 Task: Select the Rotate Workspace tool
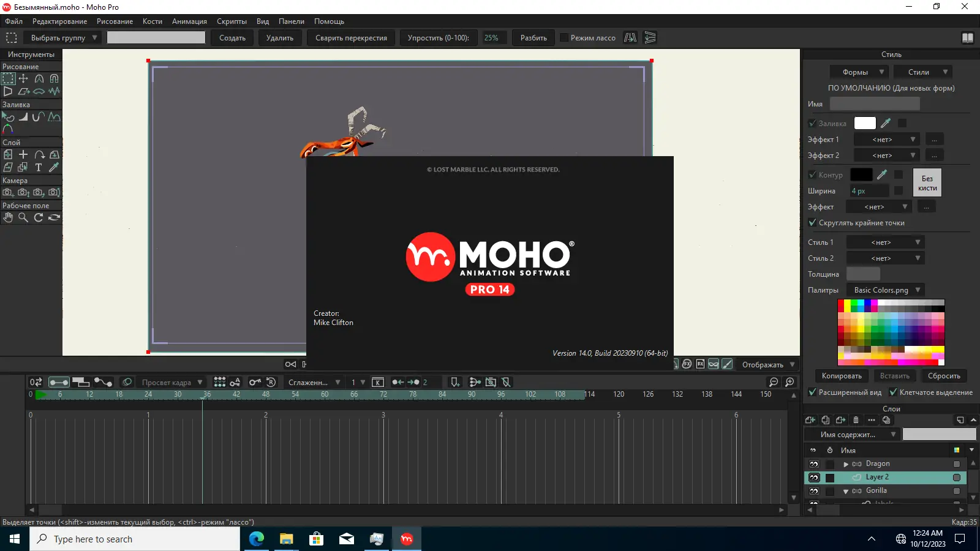39,217
